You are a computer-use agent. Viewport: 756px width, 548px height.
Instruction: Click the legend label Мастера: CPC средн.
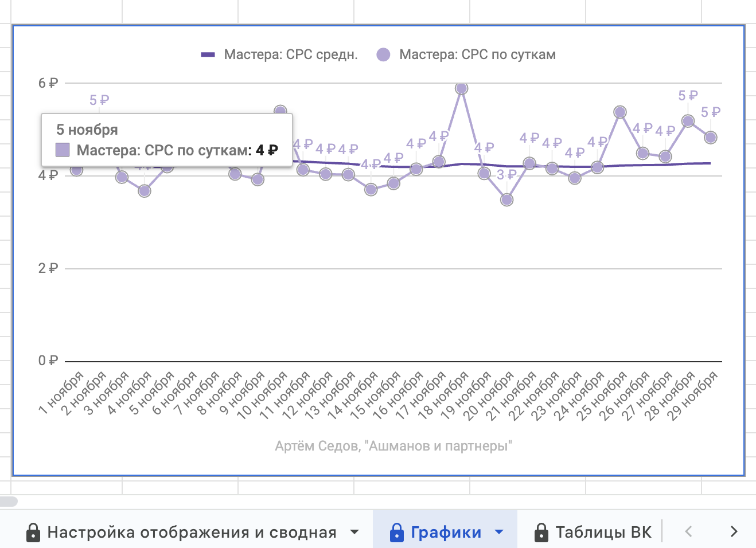tap(291, 54)
